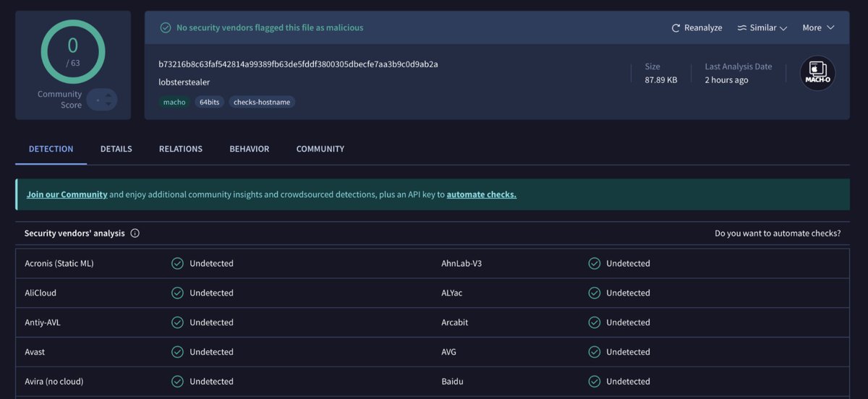Click the check icon in Baidu row
Image resolution: width=868 pixels, height=399 pixels.
(595, 381)
